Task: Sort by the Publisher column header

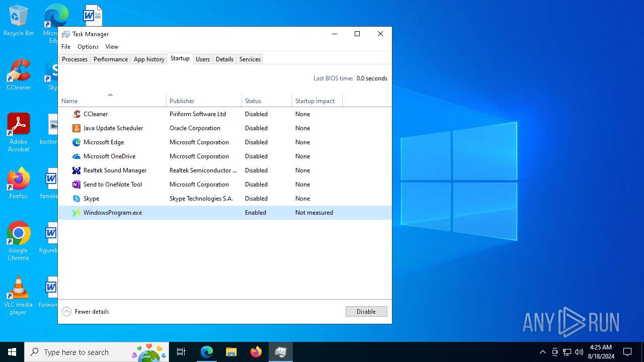Action: click(x=204, y=100)
